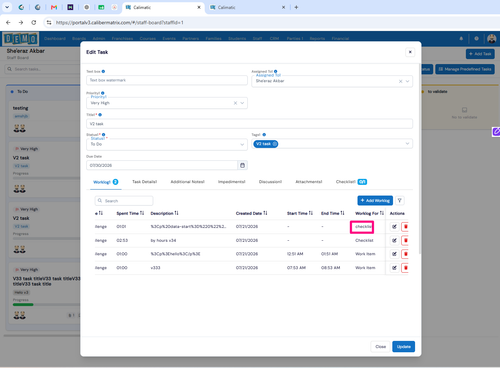
Task: Click the Add Worklog button
Action: tap(375, 200)
